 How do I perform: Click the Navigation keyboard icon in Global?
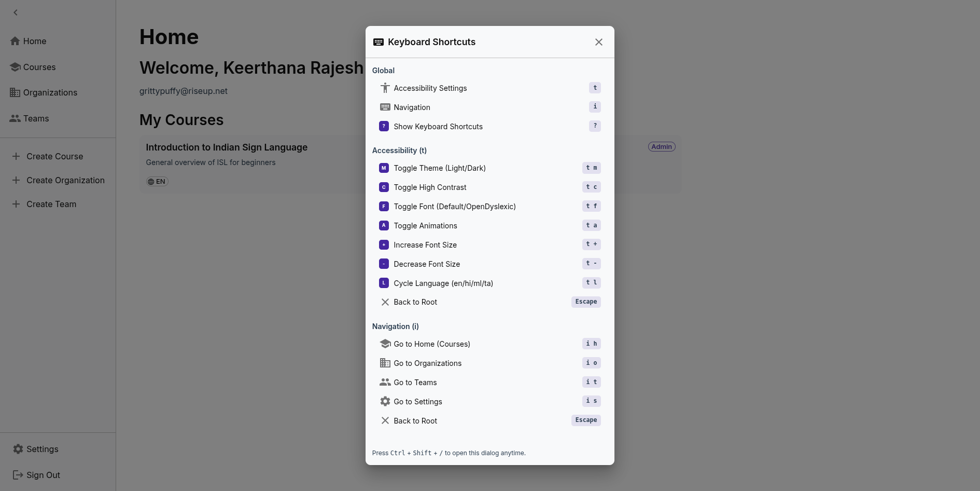[x=385, y=107]
